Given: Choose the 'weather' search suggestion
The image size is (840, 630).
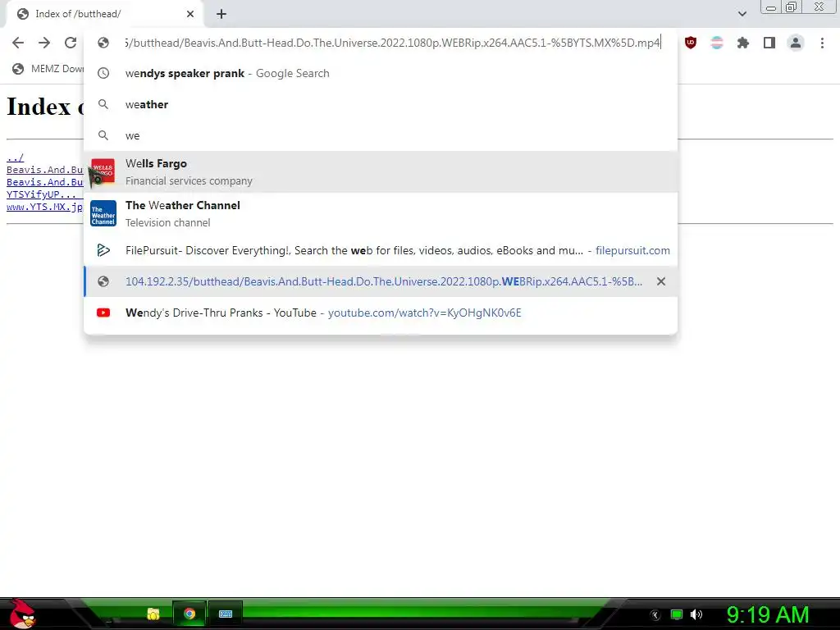Looking at the screenshot, I should point(381,104).
